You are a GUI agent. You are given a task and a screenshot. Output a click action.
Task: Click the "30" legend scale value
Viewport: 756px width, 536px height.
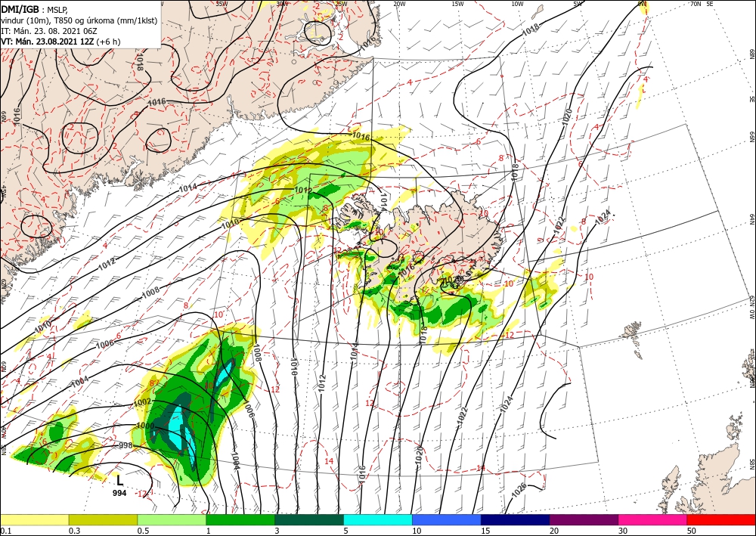[x=623, y=531]
